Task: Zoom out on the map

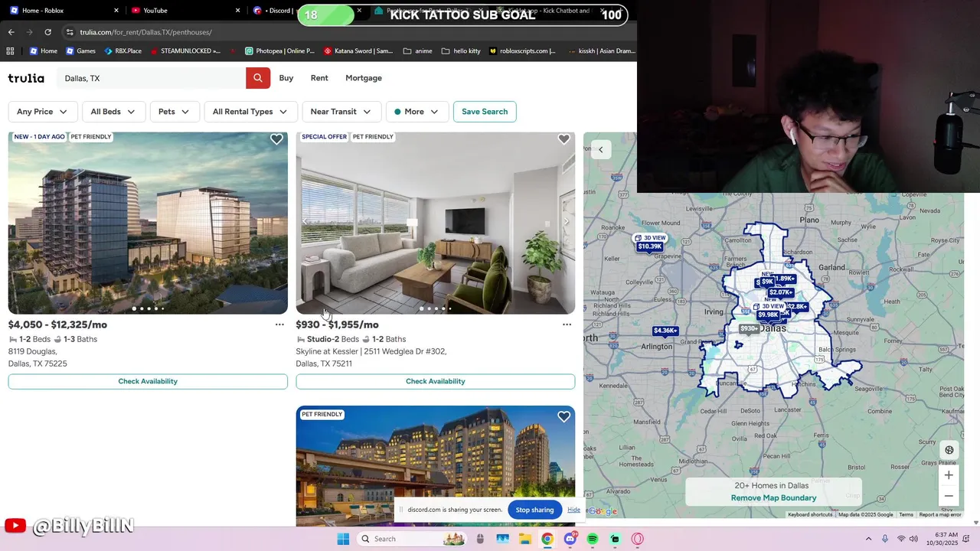Action: tap(949, 496)
